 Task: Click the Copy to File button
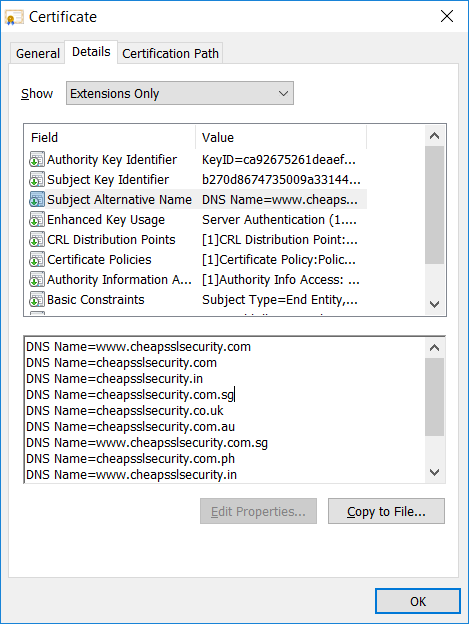tap(386, 511)
